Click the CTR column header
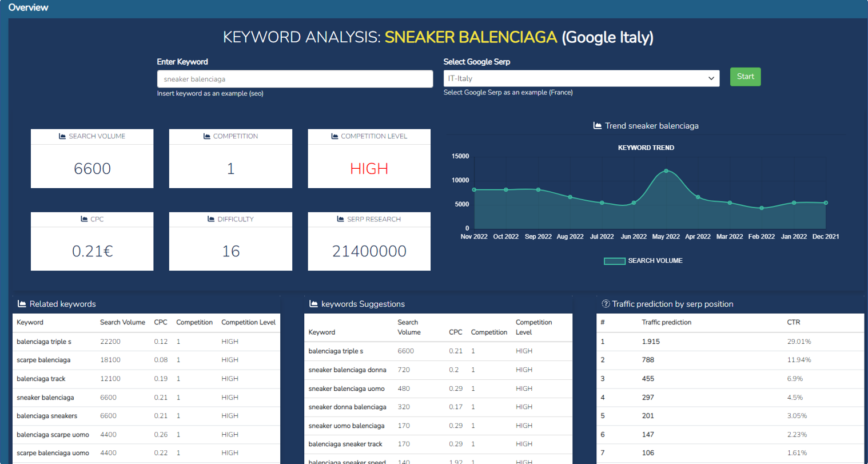The height and width of the screenshot is (464, 868). coord(794,322)
